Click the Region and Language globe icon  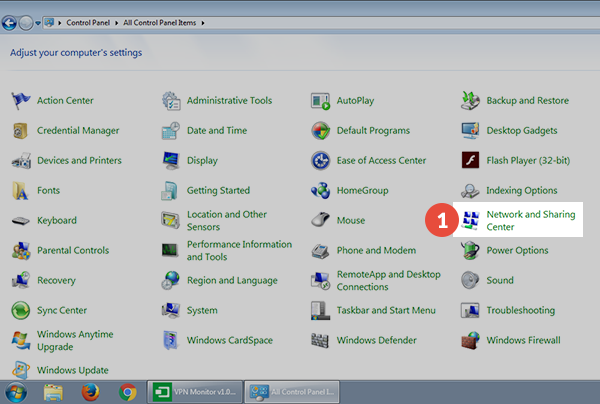click(171, 280)
